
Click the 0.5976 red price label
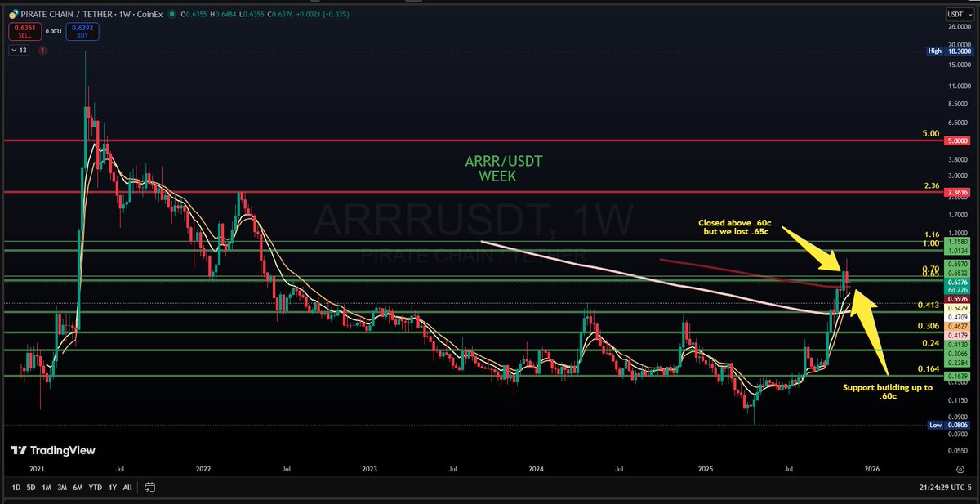click(958, 299)
